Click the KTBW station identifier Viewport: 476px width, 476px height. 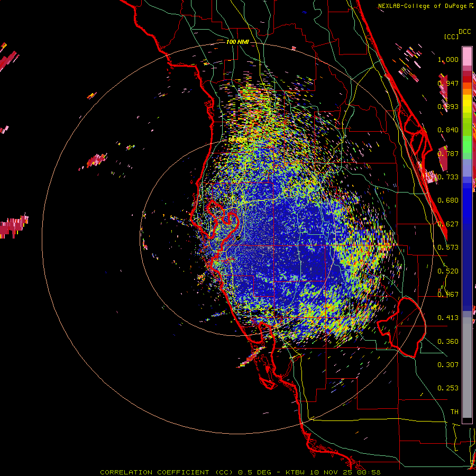click(295, 472)
